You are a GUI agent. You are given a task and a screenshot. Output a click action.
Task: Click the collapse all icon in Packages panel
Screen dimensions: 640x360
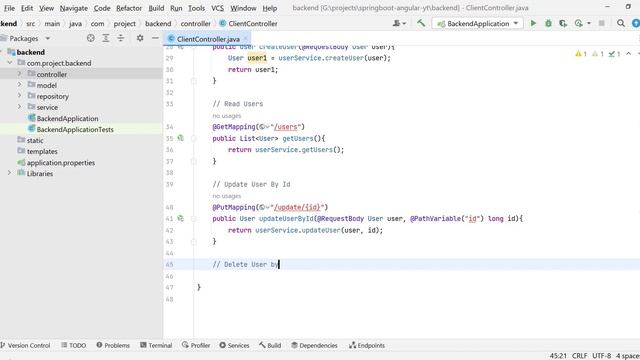120,38
